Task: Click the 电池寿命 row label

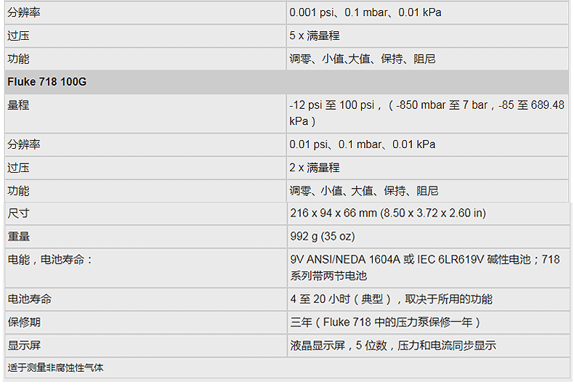Action: [x=29, y=299]
